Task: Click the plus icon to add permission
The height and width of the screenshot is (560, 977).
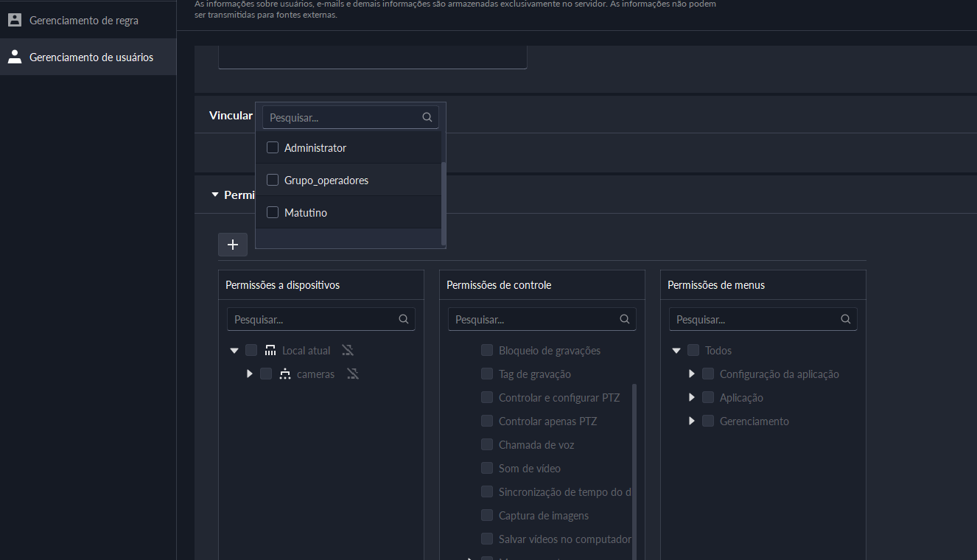Action: pyautogui.click(x=233, y=245)
